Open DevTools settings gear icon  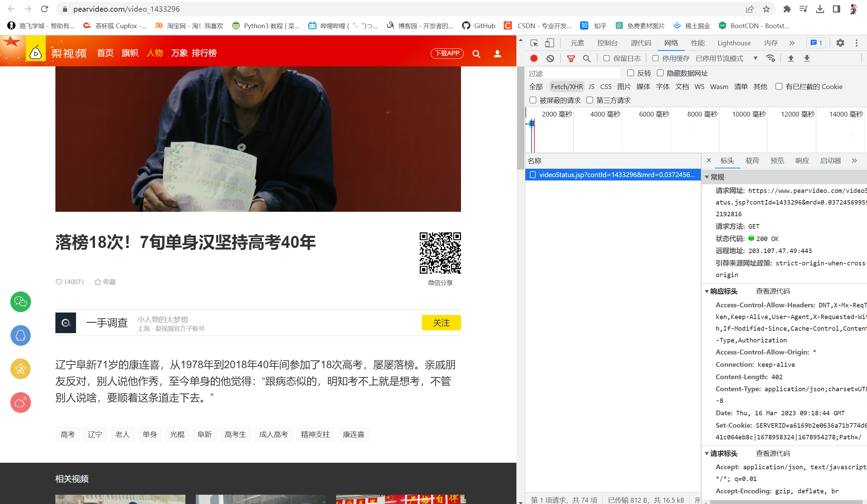(x=840, y=43)
